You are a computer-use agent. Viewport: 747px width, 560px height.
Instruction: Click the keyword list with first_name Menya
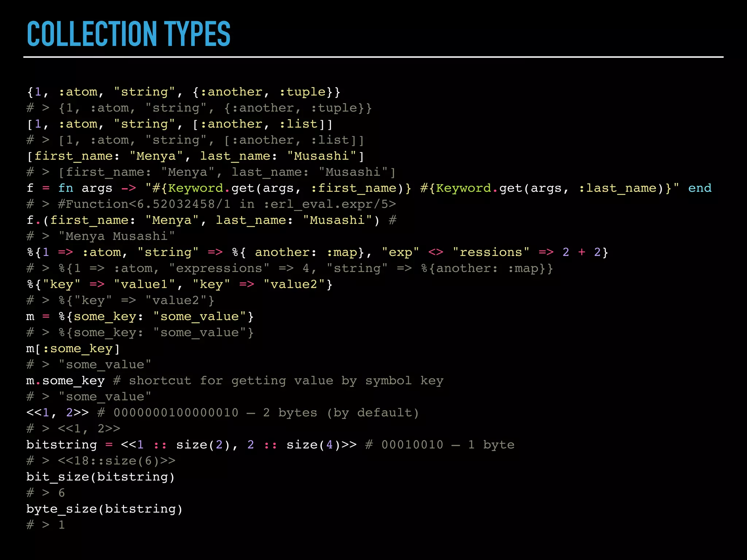click(x=196, y=156)
